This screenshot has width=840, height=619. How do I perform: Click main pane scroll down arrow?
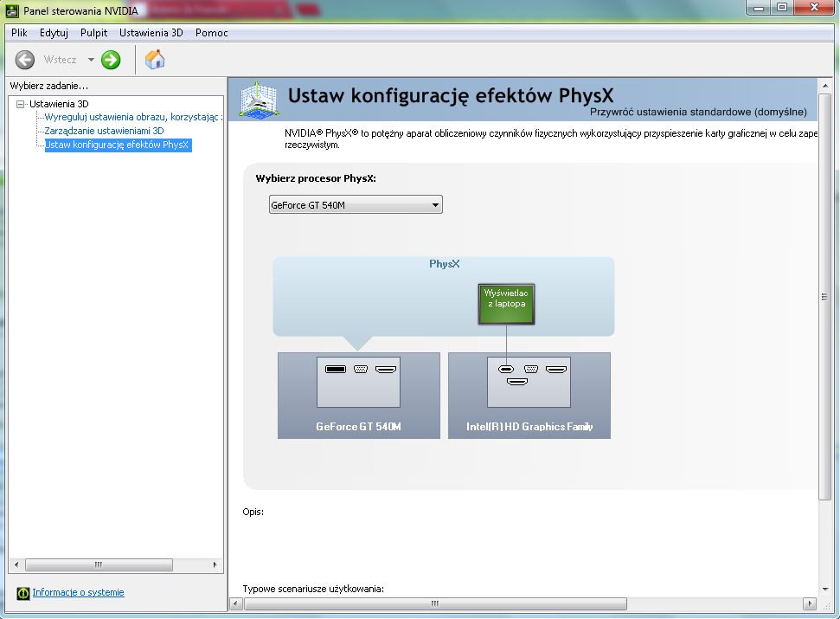point(825,589)
